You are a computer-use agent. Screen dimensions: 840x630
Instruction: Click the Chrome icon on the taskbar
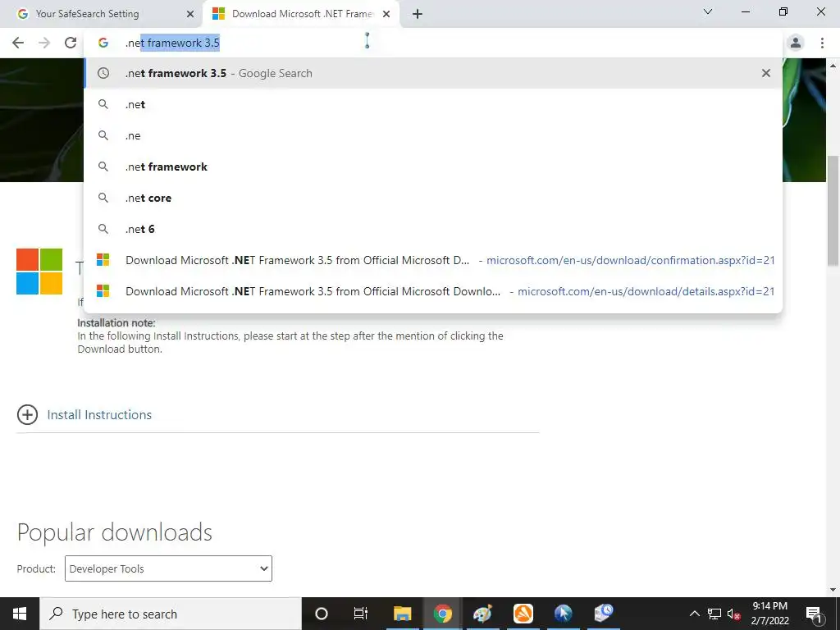tap(442, 614)
